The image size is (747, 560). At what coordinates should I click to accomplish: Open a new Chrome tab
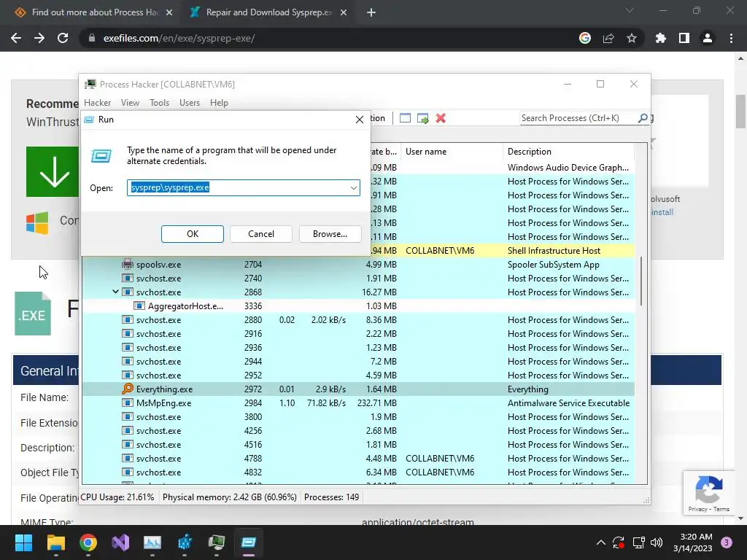tap(371, 12)
